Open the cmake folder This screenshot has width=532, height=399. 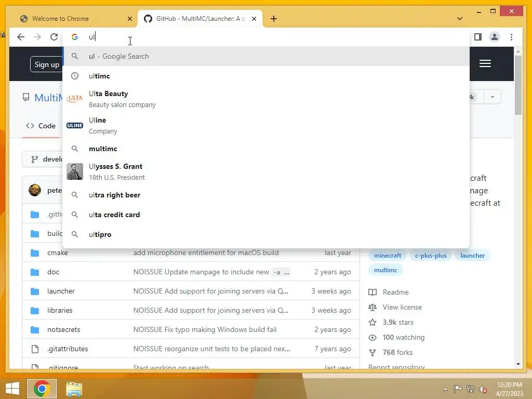pyautogui.click(x=57, y=253)
